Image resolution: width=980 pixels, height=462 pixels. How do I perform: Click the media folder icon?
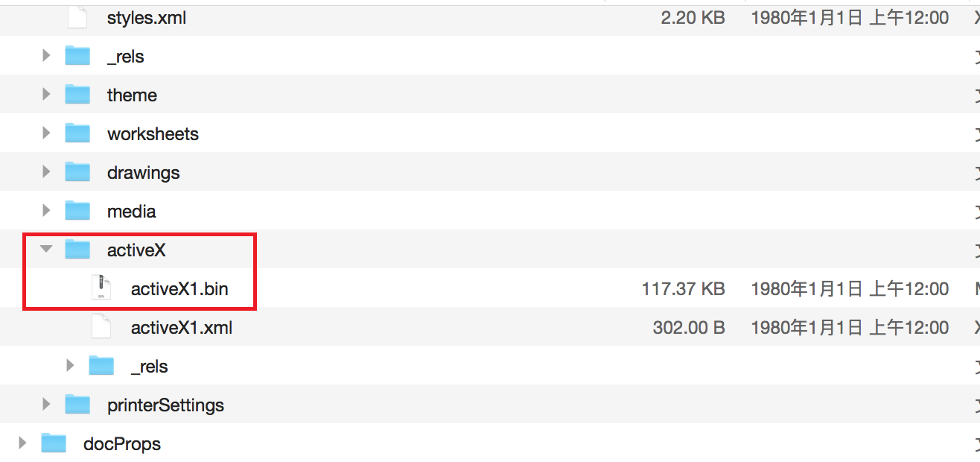(x=77, y=211)
